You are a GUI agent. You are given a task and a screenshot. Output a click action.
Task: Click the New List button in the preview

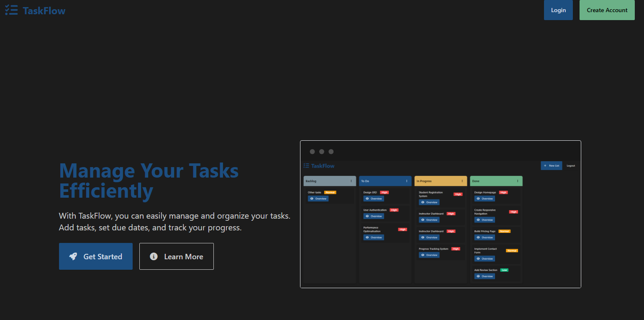[x=552, y=165]
